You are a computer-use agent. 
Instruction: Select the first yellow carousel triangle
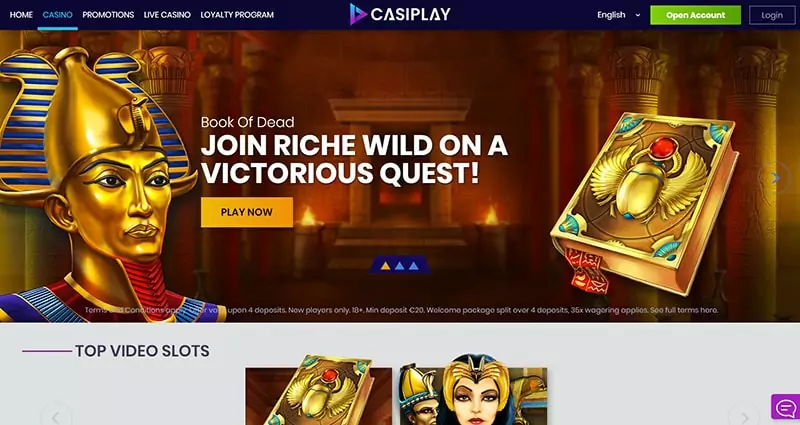[386, 266]
